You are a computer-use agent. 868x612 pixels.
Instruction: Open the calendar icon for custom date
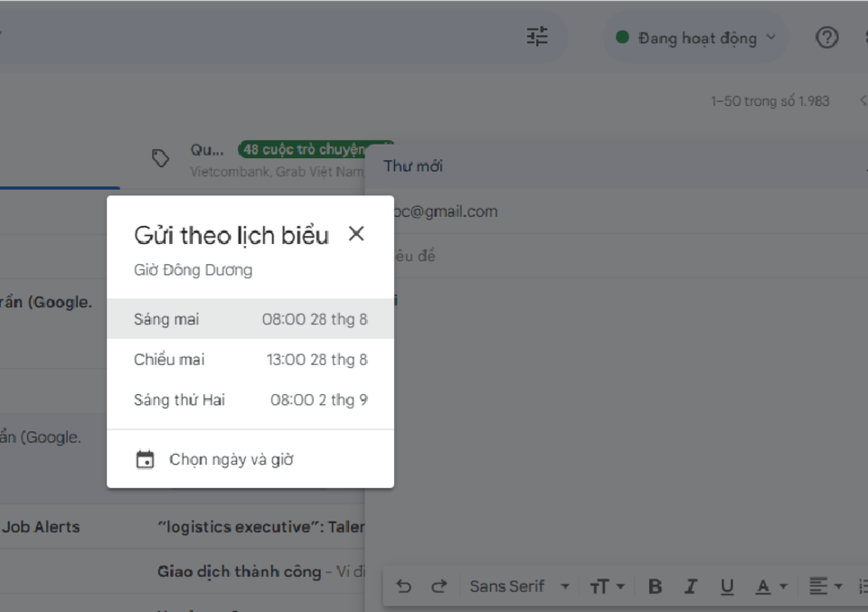coord(145,460)
